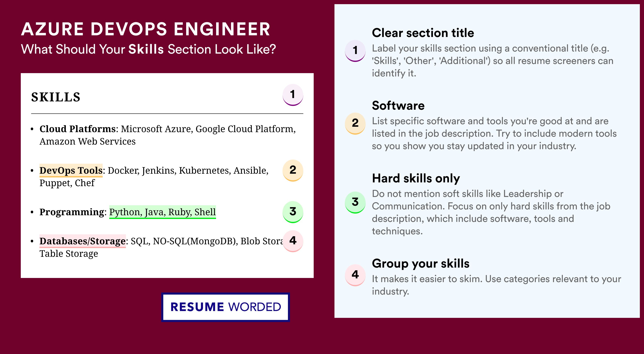The width and height of the screenshot is (644, 354).
Task: Click the green 3 badge next to Hard skills only
Action: coord(355,202)
